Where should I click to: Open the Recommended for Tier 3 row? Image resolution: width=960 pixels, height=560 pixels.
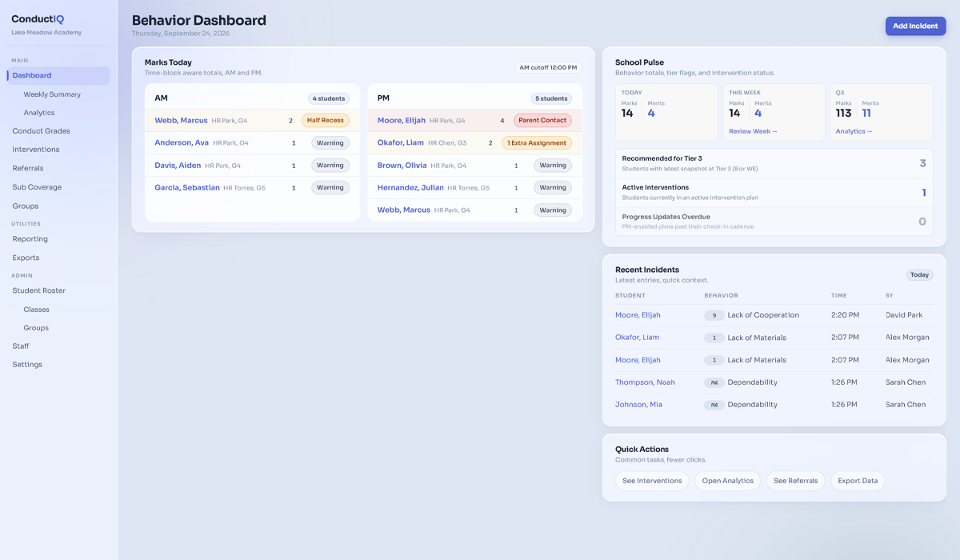(773, 163)
